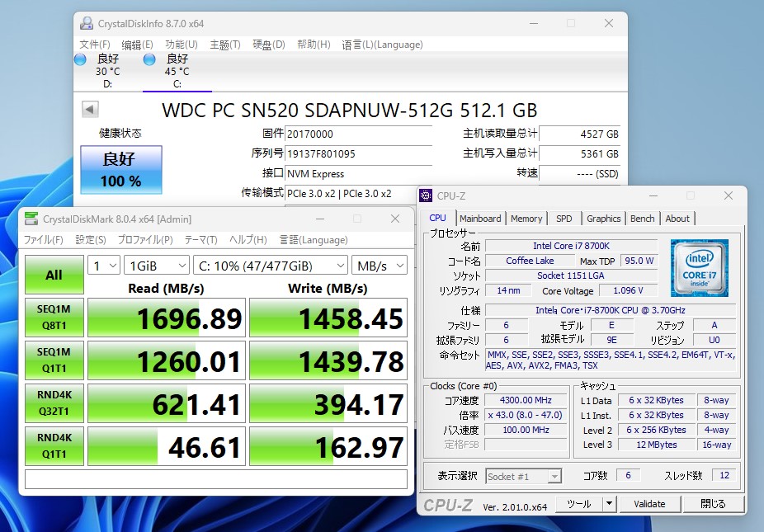The width and height of the screenshot is (764, 532).
Task: Click core speed value 4300.00 MHz
Action: pyautogui.click(x=526, y=400)
